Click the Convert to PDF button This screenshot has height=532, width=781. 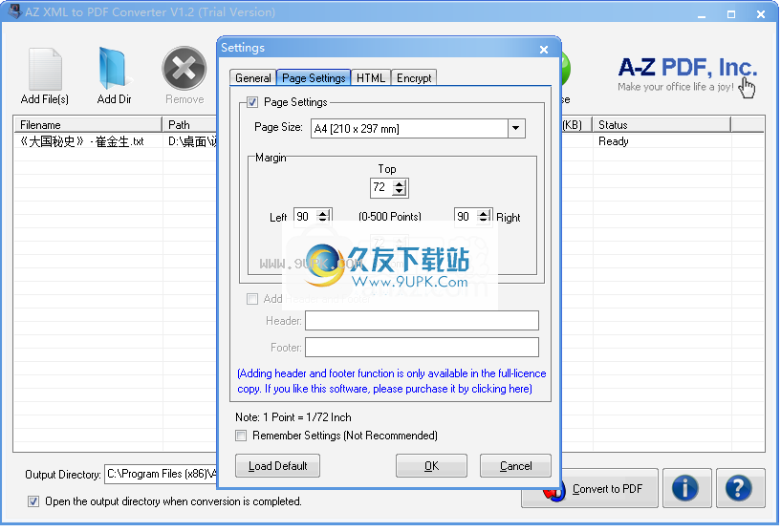tap(590, 488)
